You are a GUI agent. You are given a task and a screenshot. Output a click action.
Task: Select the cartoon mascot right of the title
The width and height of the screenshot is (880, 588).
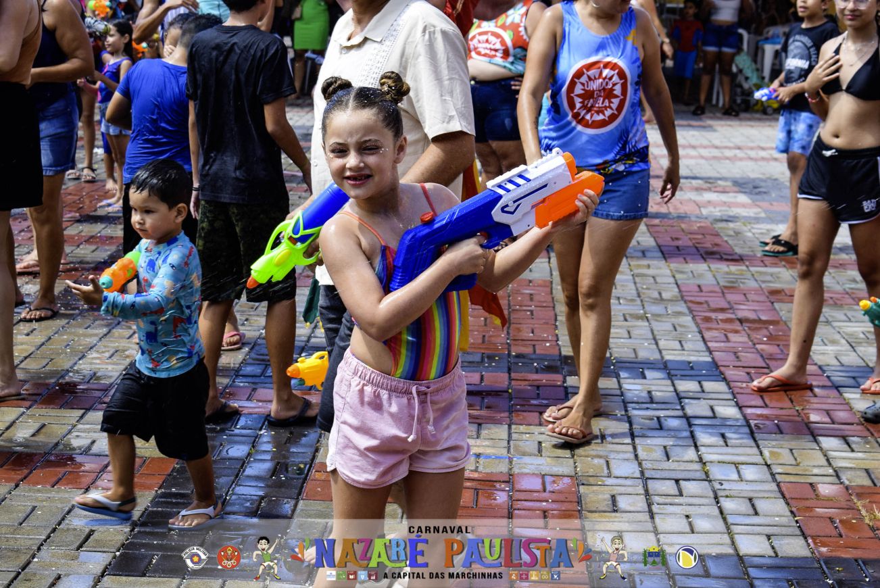(614, 557)
